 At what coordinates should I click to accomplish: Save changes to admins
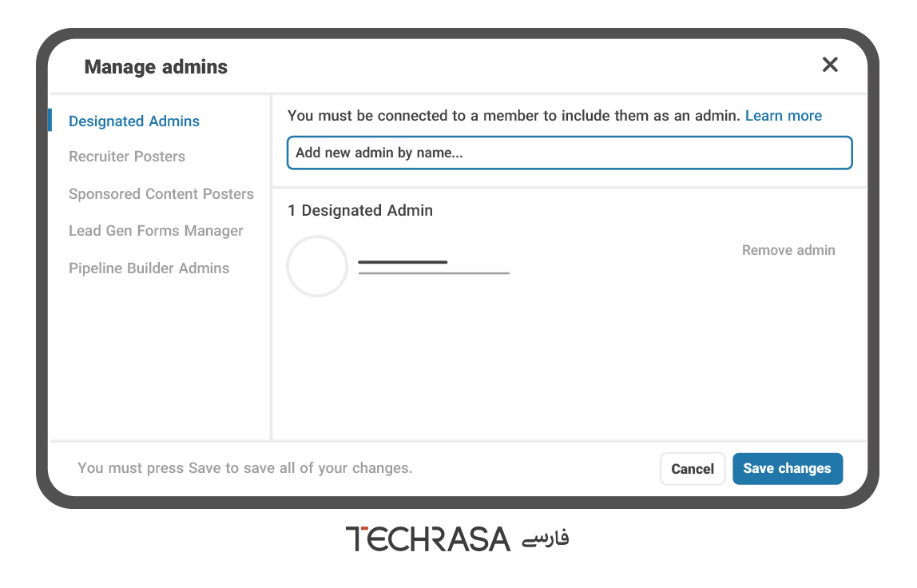click(x=787, y=469)
